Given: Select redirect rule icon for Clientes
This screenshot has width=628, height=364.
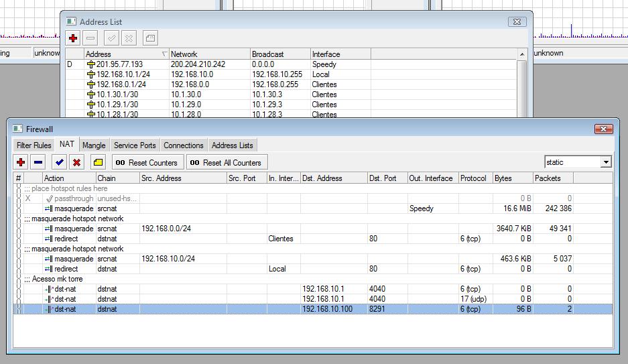Looking at the screenshot, I should pyautogui.click(x=48, y=239).
